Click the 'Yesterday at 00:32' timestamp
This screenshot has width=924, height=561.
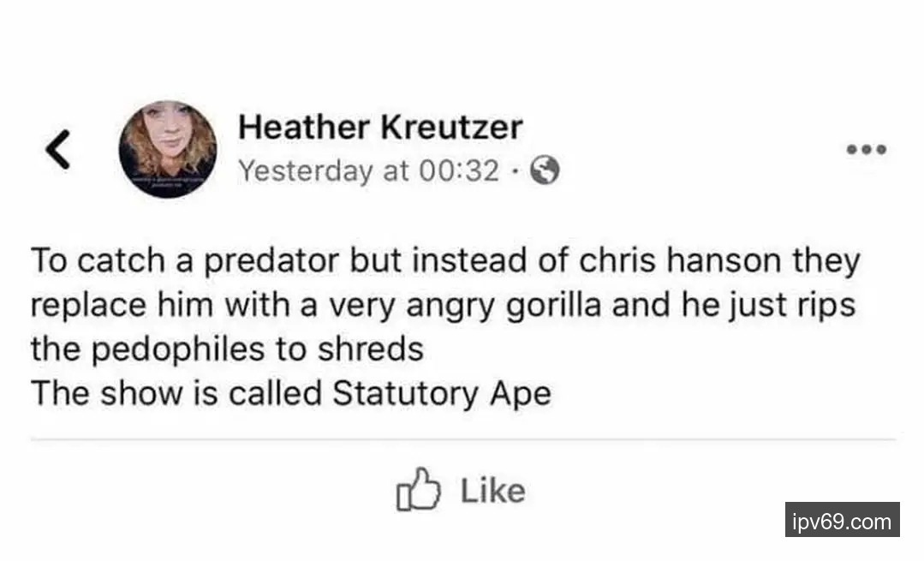pos(368,171)
